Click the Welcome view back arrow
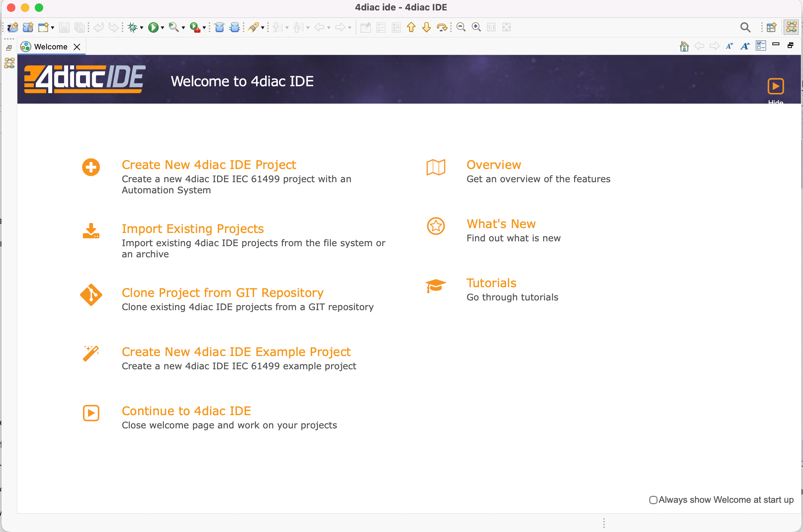This screenshot has height=532, width=803. (x=699, y=46)
